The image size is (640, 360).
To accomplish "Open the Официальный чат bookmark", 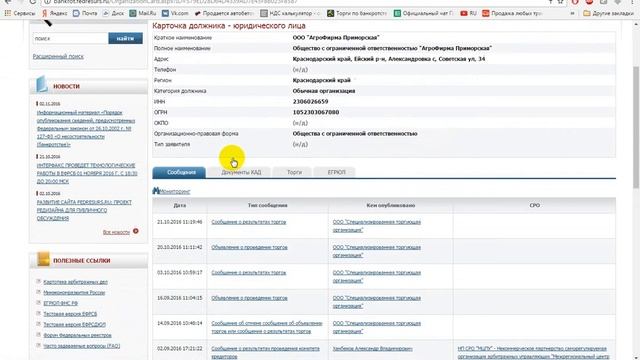I will point(423,13).
